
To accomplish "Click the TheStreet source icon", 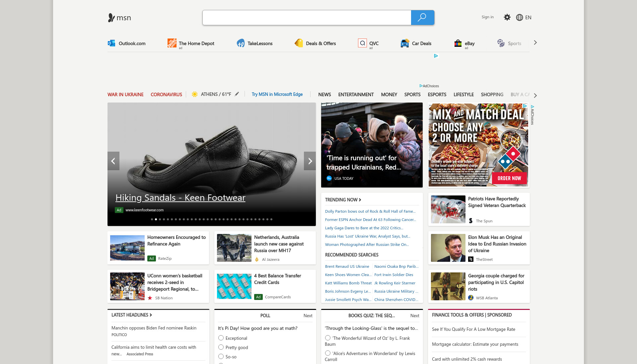I will coord(471,259).
